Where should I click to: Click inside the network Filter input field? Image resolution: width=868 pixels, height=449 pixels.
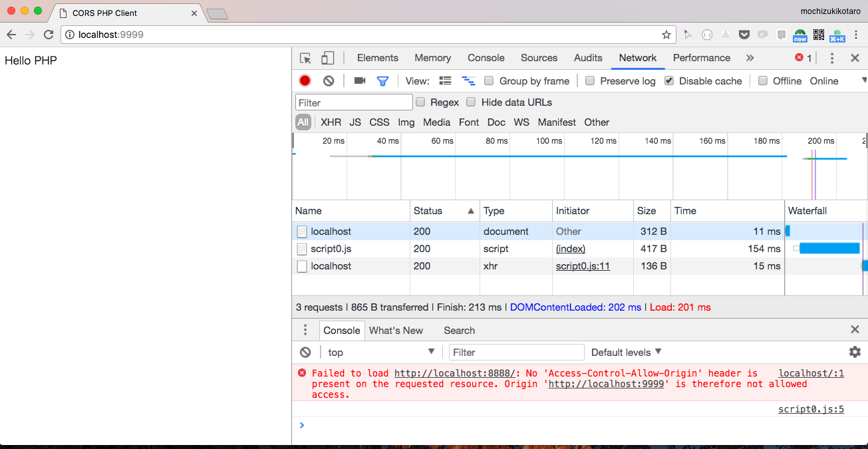(x=353, y=102)
